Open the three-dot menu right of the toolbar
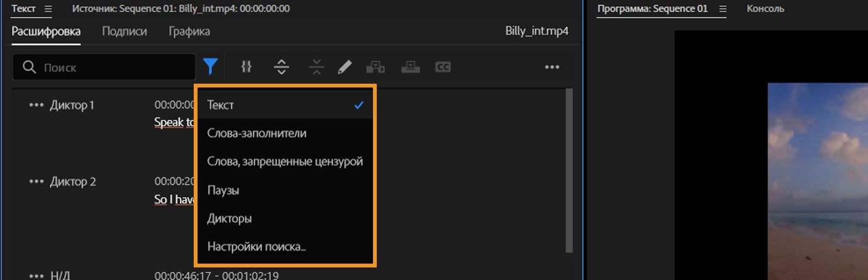This screenshot has height=280, width=868. (x=552, y=67)
